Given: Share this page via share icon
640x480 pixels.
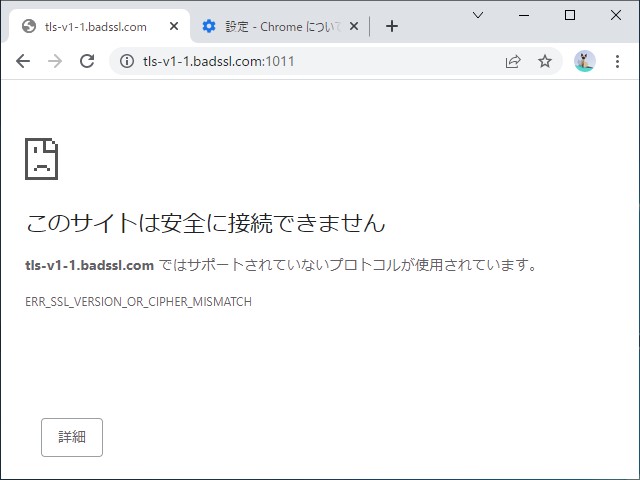Looking at the screenshot, I should pos(513,61).
